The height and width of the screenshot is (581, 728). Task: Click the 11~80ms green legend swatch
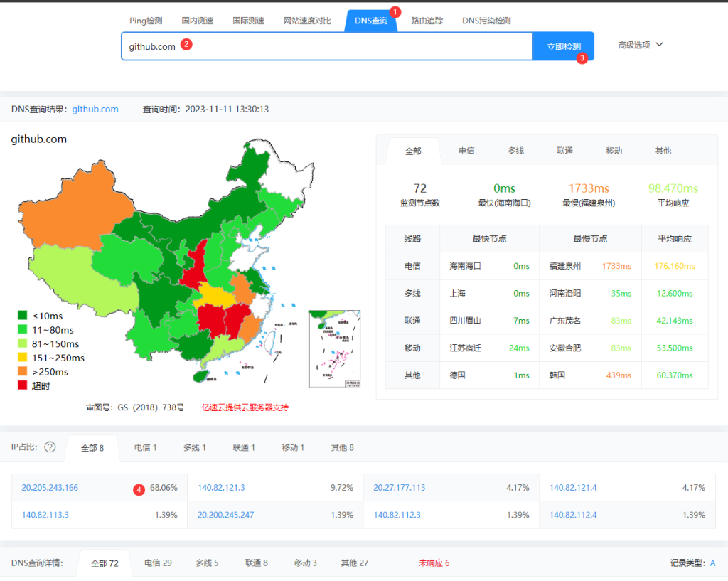coord(22,329)
